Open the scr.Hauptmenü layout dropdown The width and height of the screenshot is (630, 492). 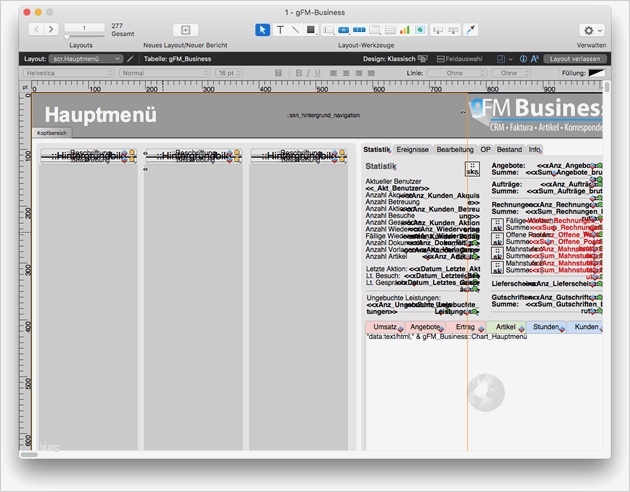tap(86, 59)
